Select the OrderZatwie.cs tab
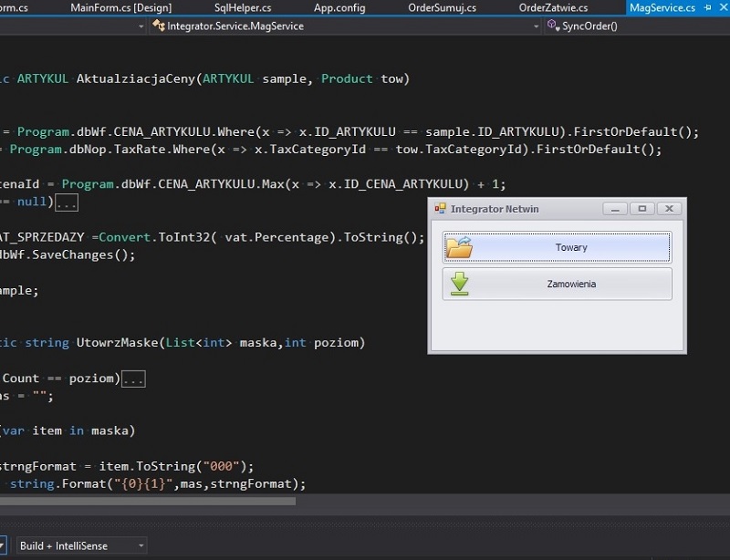 click(x=553, y=8)
